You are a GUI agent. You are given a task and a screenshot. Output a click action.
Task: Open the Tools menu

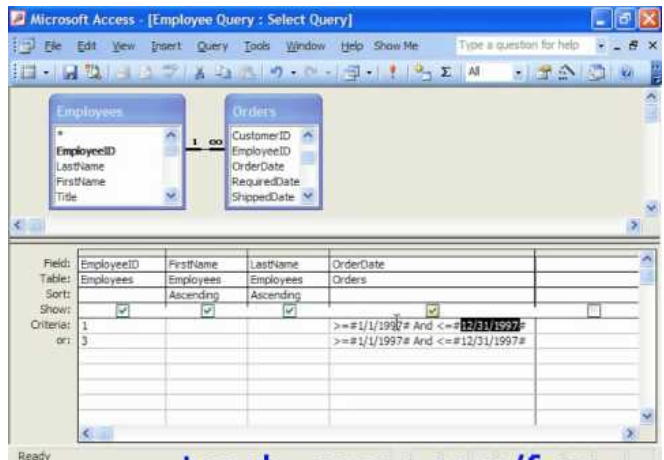click(x=257, y=45)
